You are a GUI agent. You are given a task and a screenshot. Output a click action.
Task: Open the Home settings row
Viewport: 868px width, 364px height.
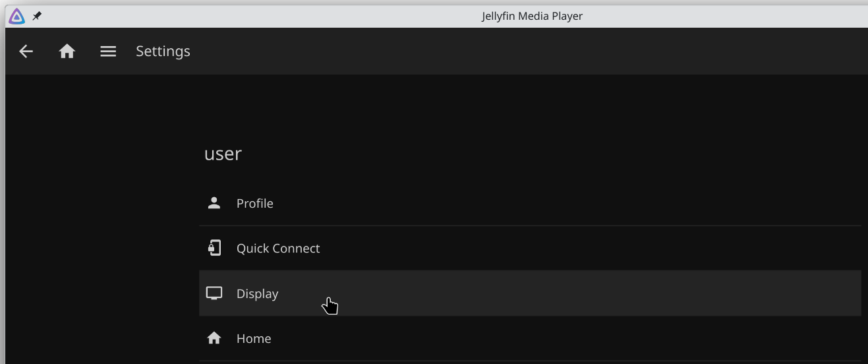coord(530,338)
